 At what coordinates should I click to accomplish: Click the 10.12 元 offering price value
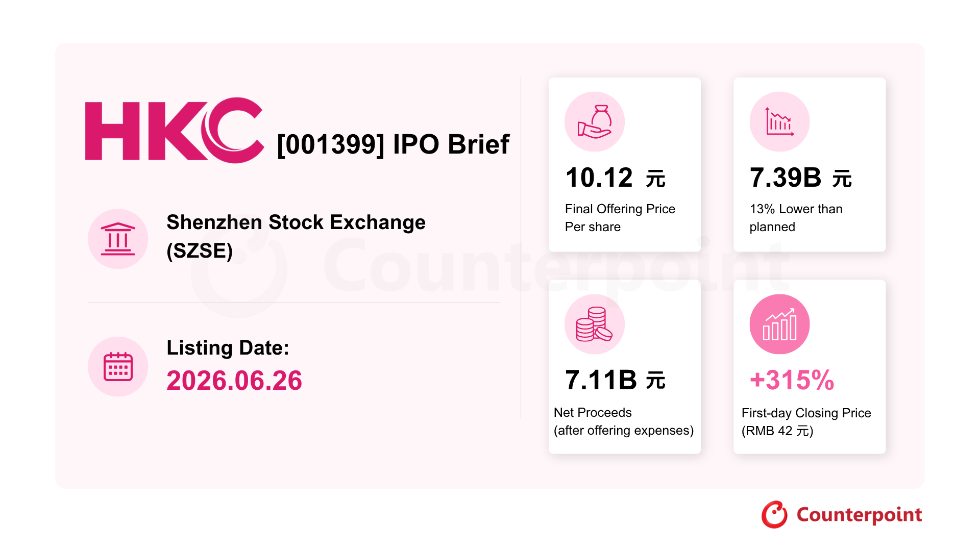pyautogui.click(x=615, y=178)
